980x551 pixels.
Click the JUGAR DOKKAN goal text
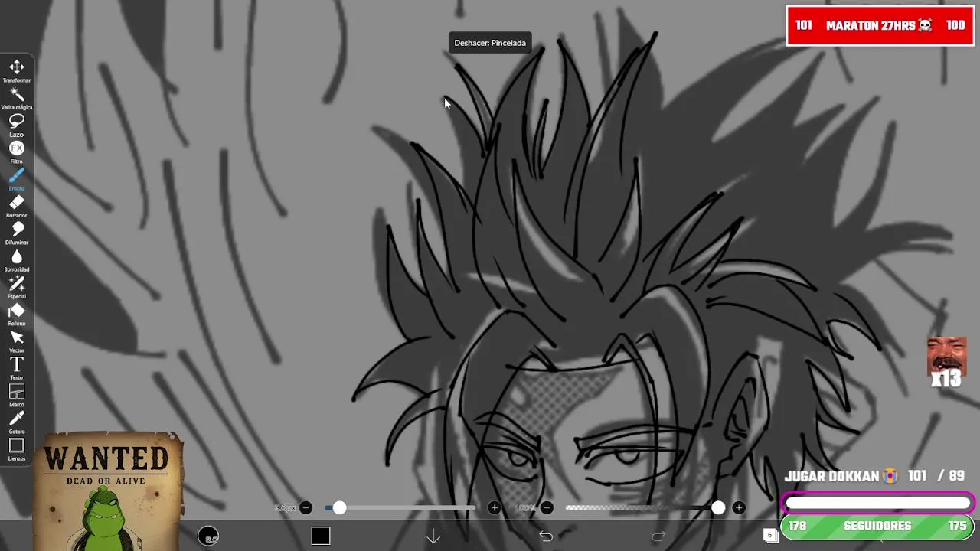point(841,476)
